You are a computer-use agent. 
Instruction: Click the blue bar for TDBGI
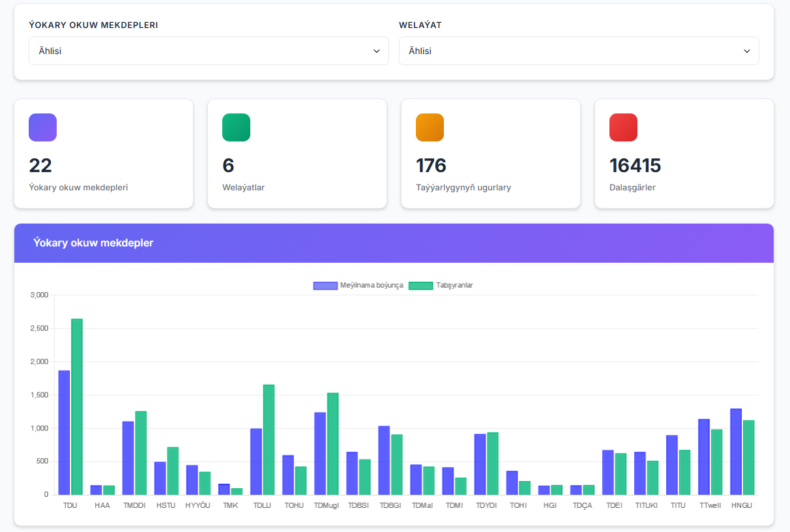[x=384, y=460]
